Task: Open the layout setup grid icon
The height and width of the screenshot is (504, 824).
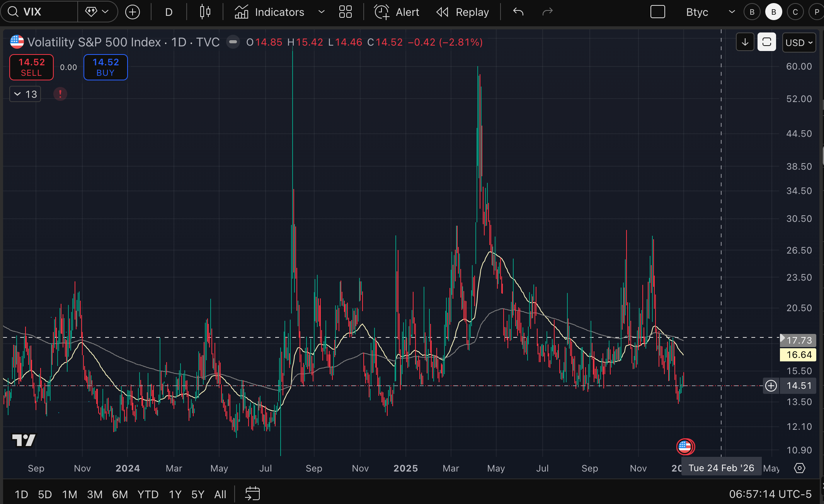Action: coord(345,12)
